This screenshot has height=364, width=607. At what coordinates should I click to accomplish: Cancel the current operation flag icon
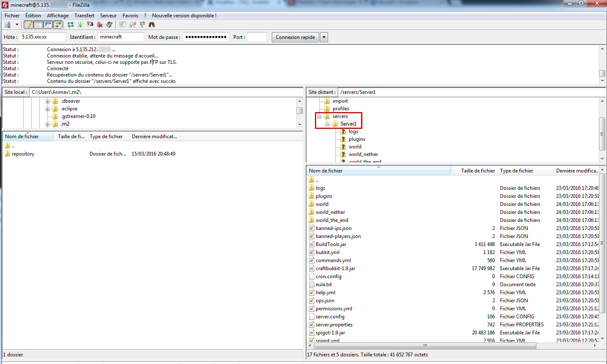tap(90, 25)
